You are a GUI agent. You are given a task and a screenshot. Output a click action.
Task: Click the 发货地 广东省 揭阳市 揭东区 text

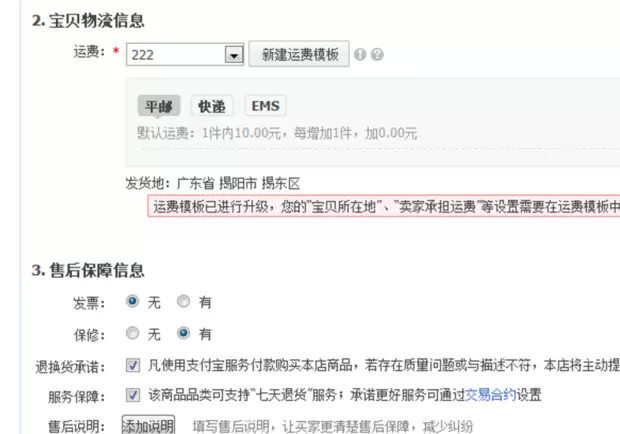pos(213,183)
